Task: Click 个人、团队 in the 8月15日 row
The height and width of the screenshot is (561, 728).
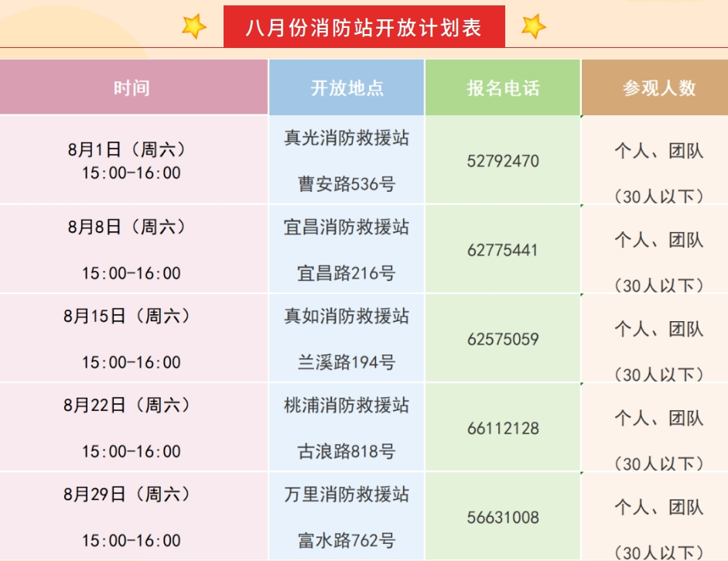Action: coord(659,330)
